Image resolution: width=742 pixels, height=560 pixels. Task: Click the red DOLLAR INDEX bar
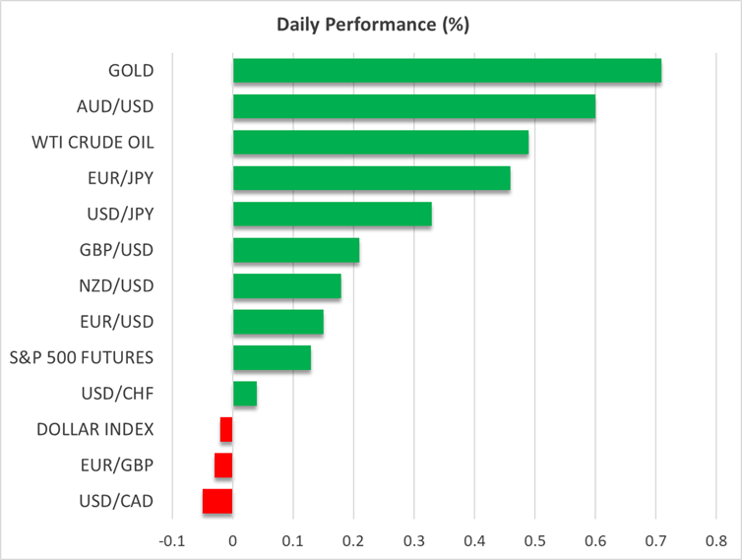pos(226,430)
